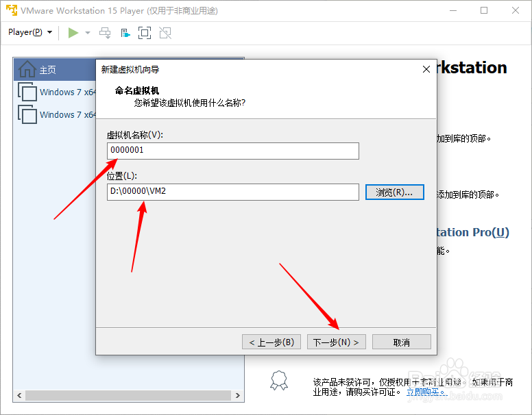Click the home house icon in library
532x415 pixels.
[27, 69]
